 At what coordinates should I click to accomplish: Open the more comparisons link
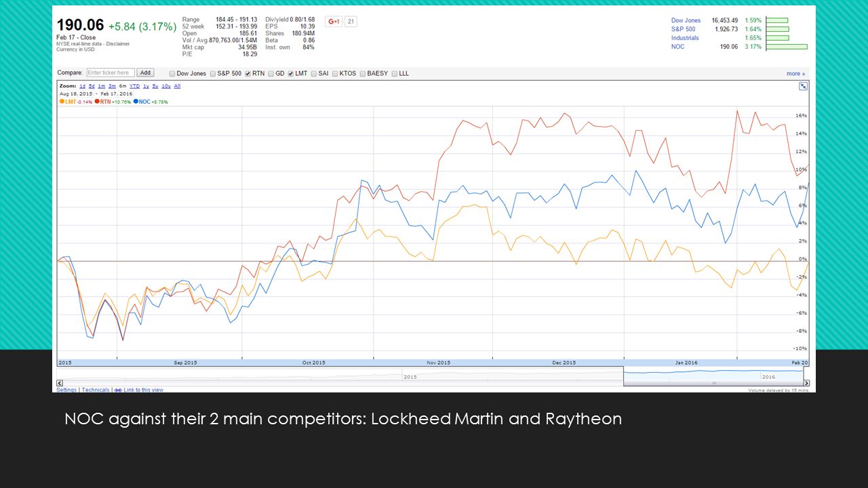click(795, 73)
